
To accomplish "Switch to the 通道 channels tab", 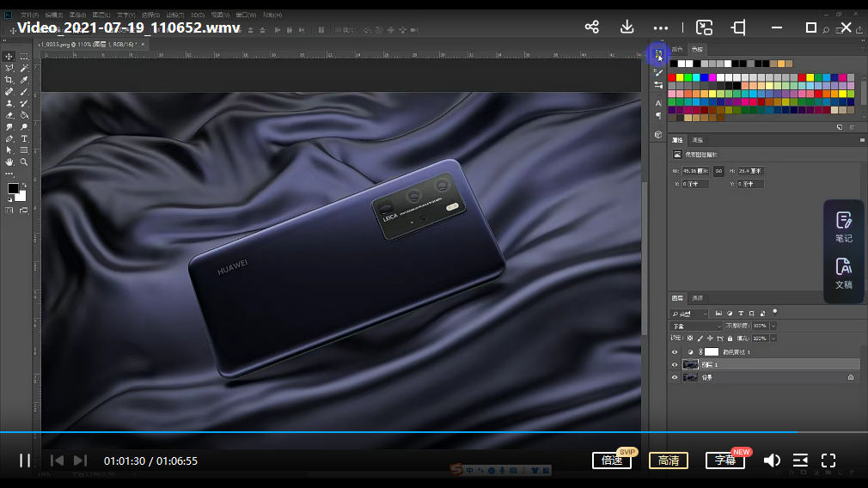I will click(697, 298).
